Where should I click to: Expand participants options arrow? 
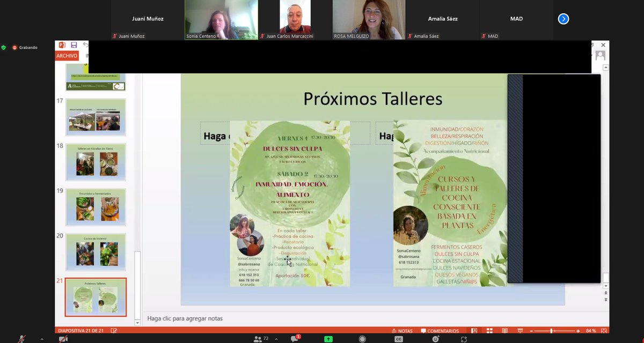276,339
